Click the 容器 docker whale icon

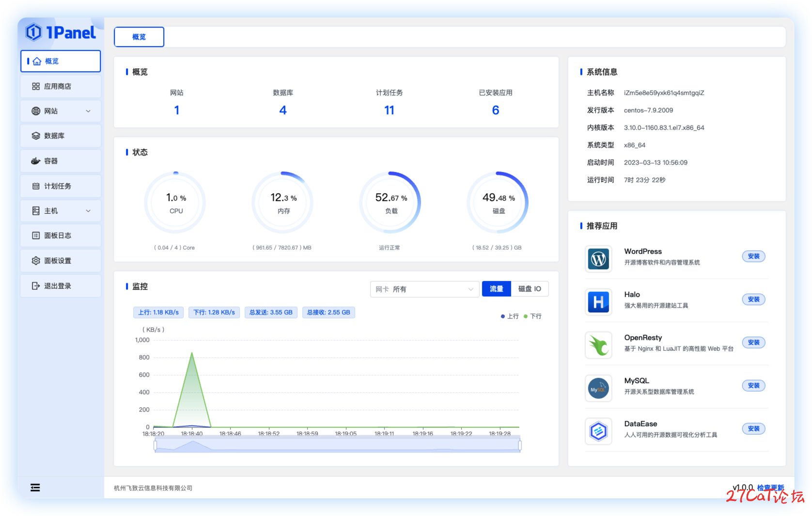click(36, 161)
